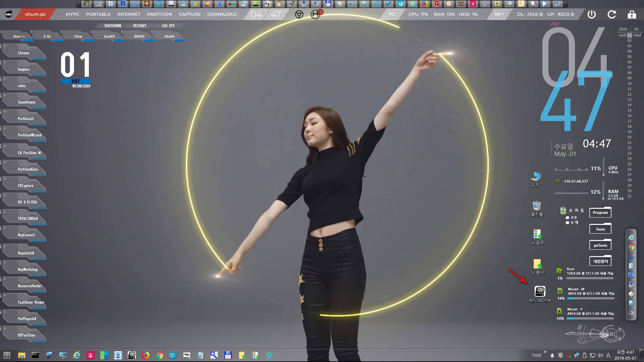Click the LOG OFF button
The width and height of the screenshot is (644, 362).
168,26
